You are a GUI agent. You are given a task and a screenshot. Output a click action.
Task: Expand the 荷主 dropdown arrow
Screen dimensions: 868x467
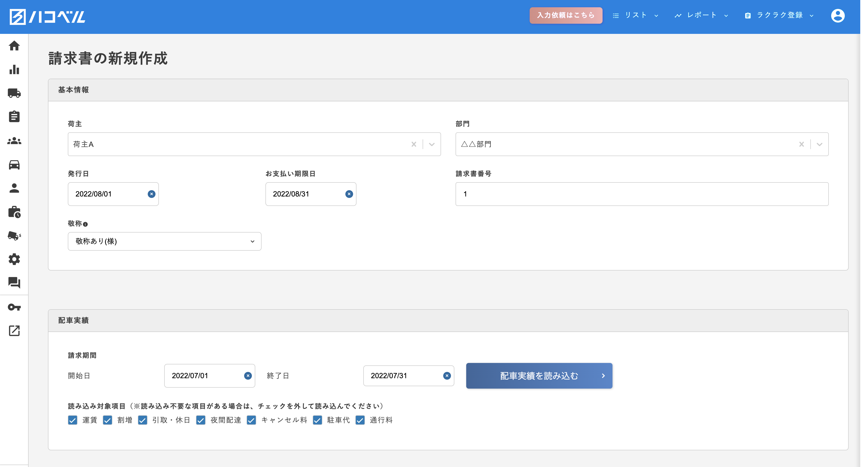point(432,144)
